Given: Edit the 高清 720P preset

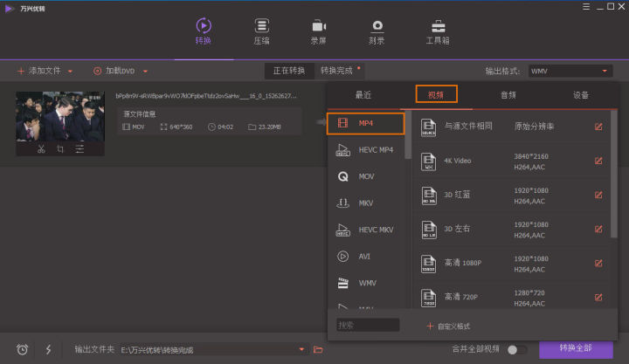Looking at the screenshot, I should pyautogui.click(x=598, y=297).
